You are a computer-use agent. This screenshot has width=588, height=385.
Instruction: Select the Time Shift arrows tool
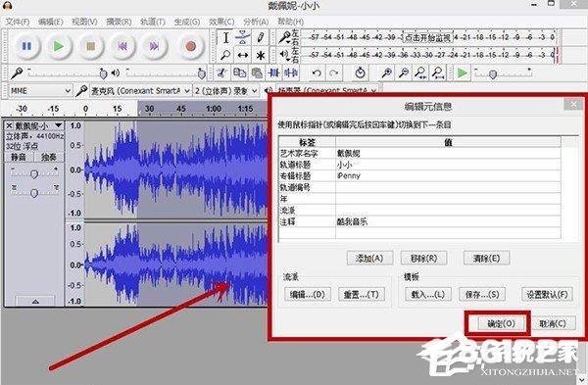click(x=243, y=55)
